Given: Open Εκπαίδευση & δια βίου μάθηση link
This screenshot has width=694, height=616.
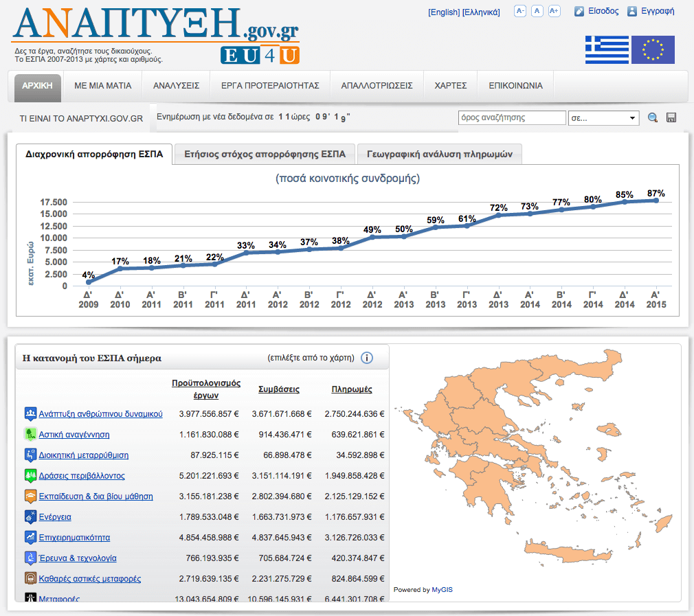Looking at the screenshot, I should [96, 496].
